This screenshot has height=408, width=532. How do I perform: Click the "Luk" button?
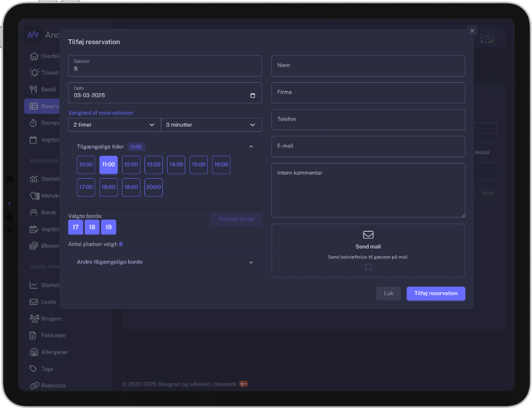click(388, 294)
